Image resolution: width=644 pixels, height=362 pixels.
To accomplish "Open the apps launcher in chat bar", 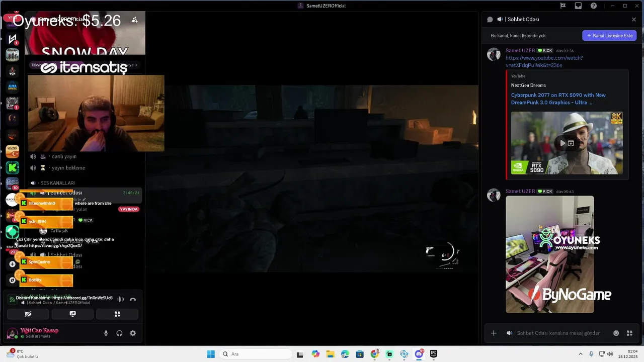I will click(629, 333).
